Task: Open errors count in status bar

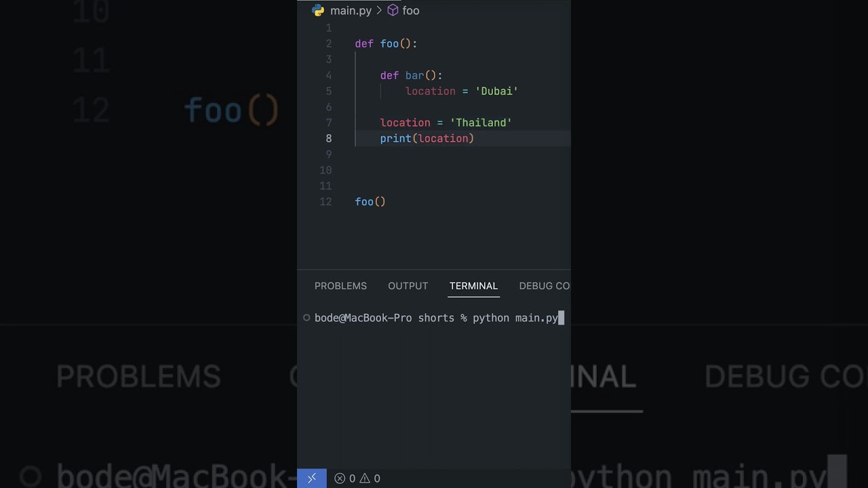Action: [x=344, y=479]
